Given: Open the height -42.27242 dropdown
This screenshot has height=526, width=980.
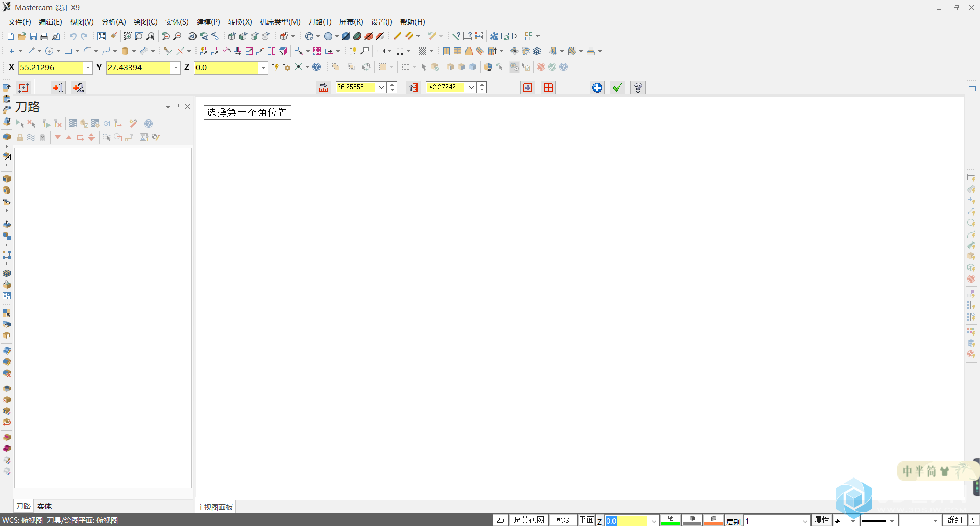Looking at the screenshot, I should [x=471, y=87].
